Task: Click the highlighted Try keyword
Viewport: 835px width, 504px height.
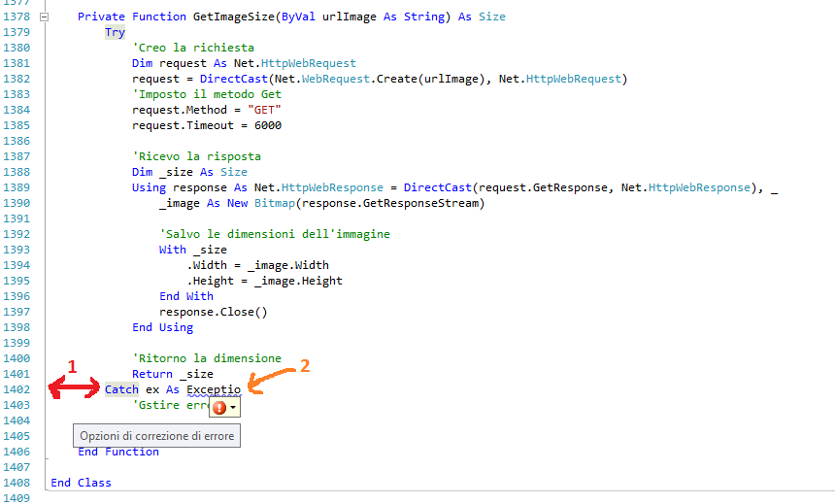Action: pos(115,32)
